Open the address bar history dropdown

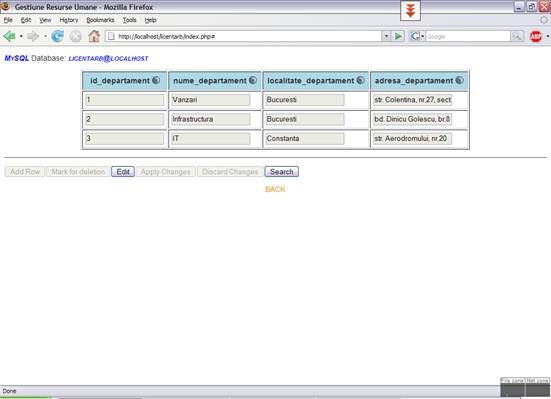(386, 36)
